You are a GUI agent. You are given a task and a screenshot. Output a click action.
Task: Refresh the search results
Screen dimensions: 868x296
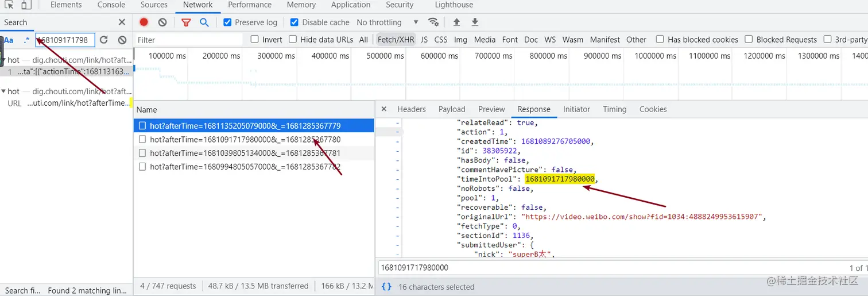click(x=104, y=40)
